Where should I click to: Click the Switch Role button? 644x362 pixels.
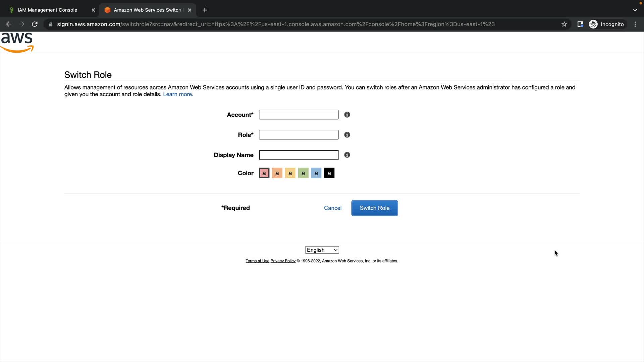click(374, 208)
